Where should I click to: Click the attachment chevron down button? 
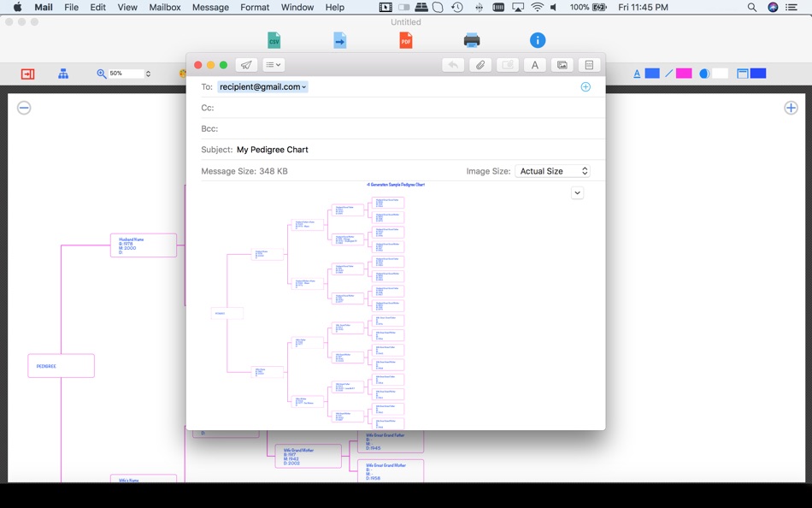[x=578, y=192]
